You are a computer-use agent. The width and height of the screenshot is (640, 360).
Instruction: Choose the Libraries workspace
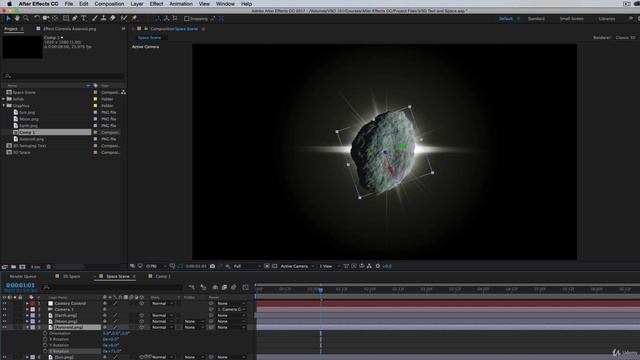click(x=607, y=19)
